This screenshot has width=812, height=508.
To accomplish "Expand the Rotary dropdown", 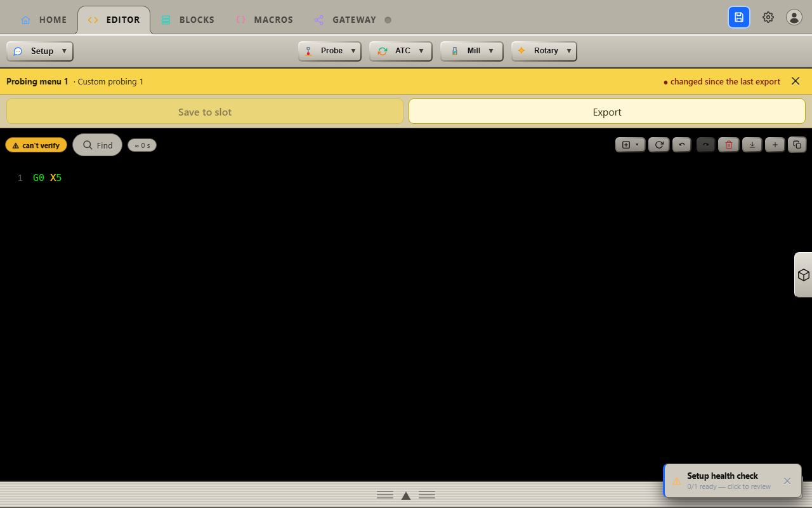I will click(x=544, y=51).
